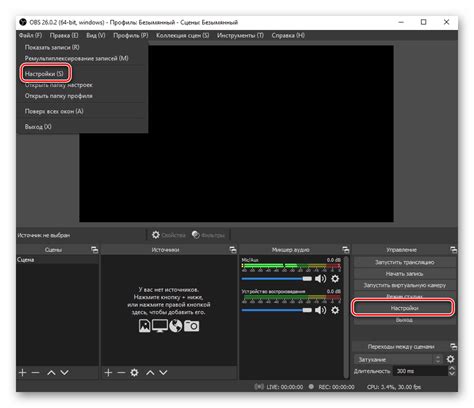Open the Профиль (P) menu
474x408 pixels.
[x=131, y=35]
